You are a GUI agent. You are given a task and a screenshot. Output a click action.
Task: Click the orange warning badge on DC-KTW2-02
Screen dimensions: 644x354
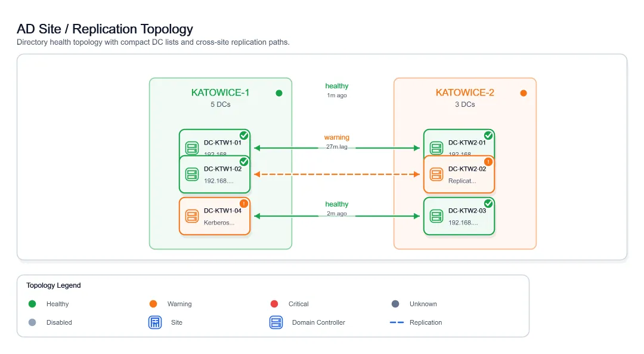[488, 162]
